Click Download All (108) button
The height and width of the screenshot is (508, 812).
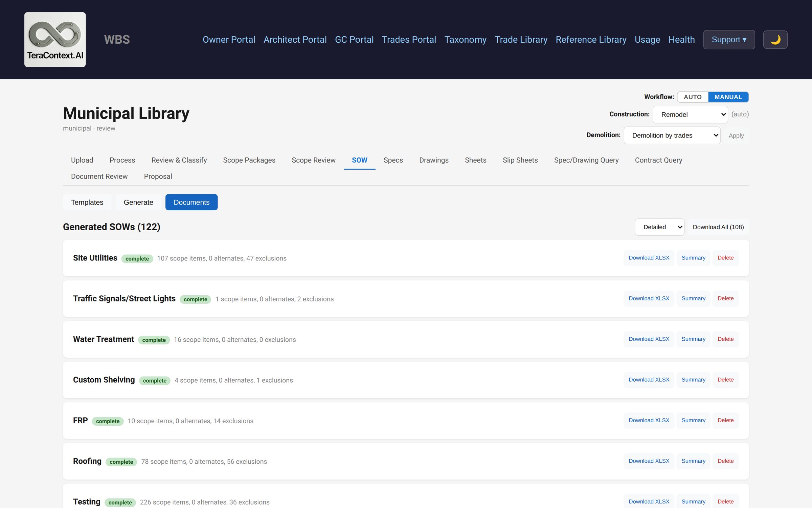pyautogui.click(x=718, y=227)
